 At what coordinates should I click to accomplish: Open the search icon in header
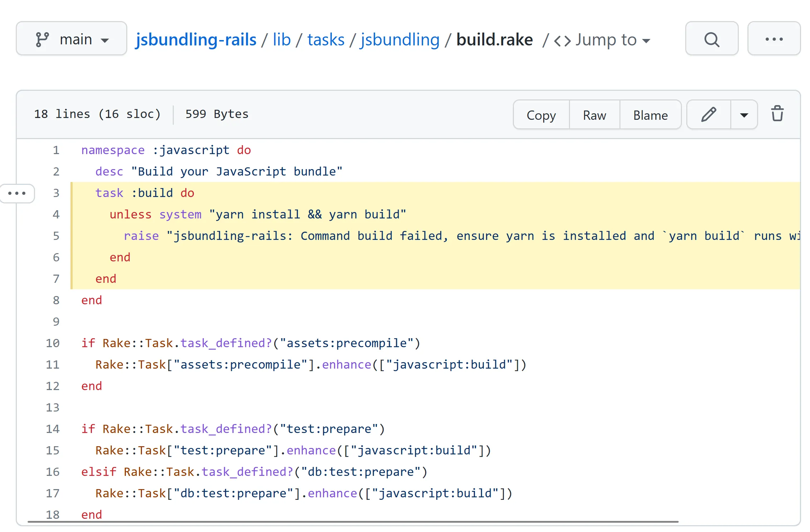[711, 39]
